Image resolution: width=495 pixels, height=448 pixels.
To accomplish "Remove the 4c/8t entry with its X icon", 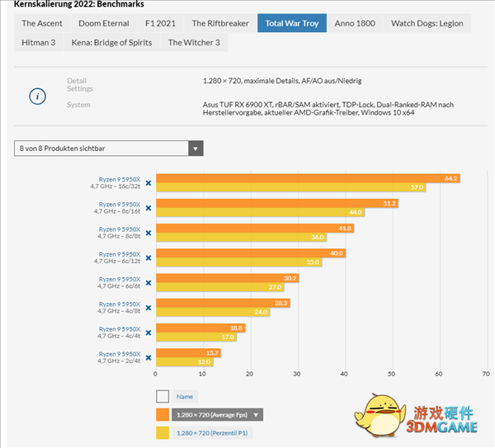I will (x=148, y=308).
